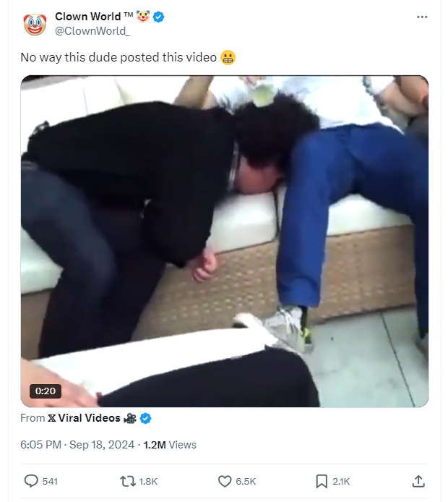Click the share upload icon

coord(418,481)
